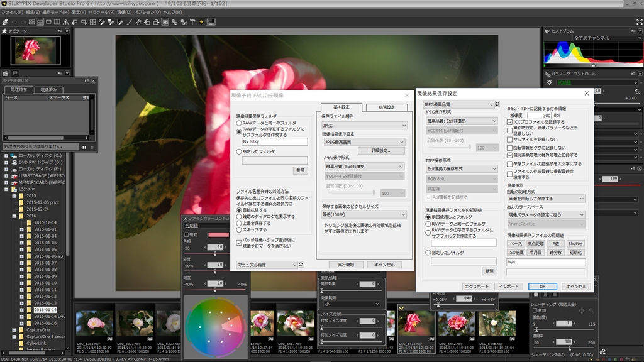Click the icon next to JPEG最高品質 preset dropdown

coord(498,104)
